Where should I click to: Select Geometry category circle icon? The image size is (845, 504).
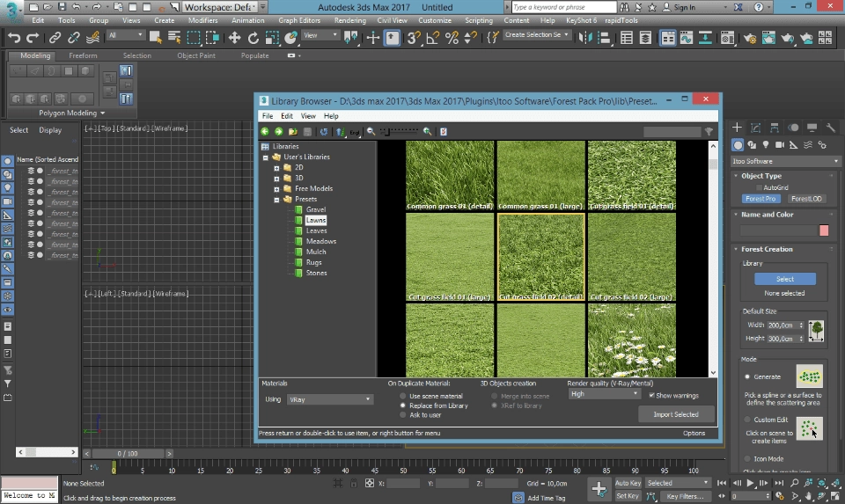738,145
